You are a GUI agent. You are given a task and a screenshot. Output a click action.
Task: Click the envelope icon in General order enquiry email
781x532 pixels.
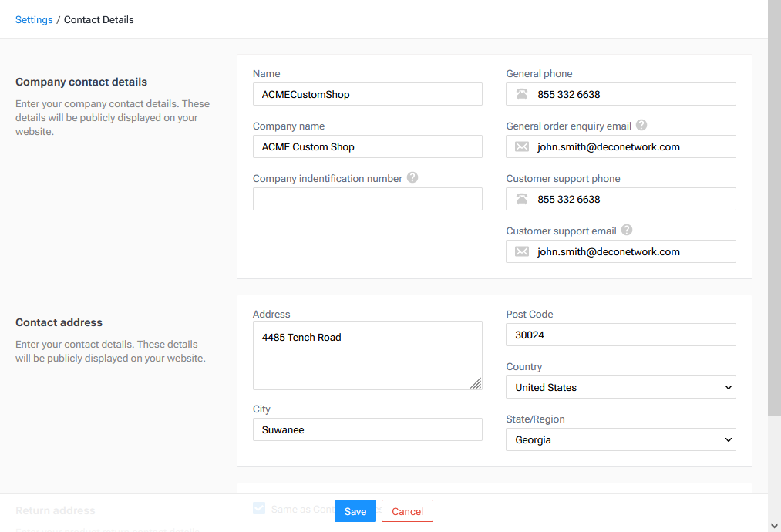tap(522, 146)
